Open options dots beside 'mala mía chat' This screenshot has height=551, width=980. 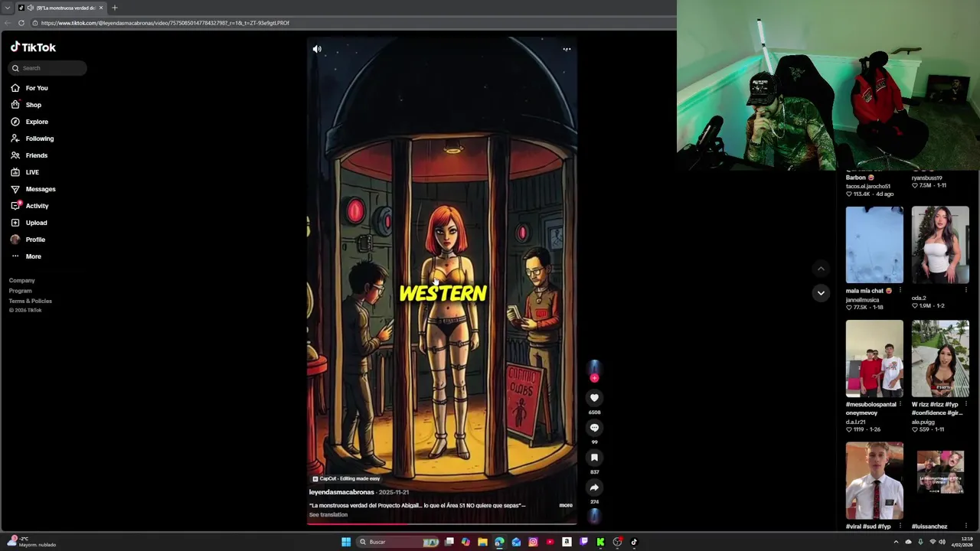coord(900,291)
